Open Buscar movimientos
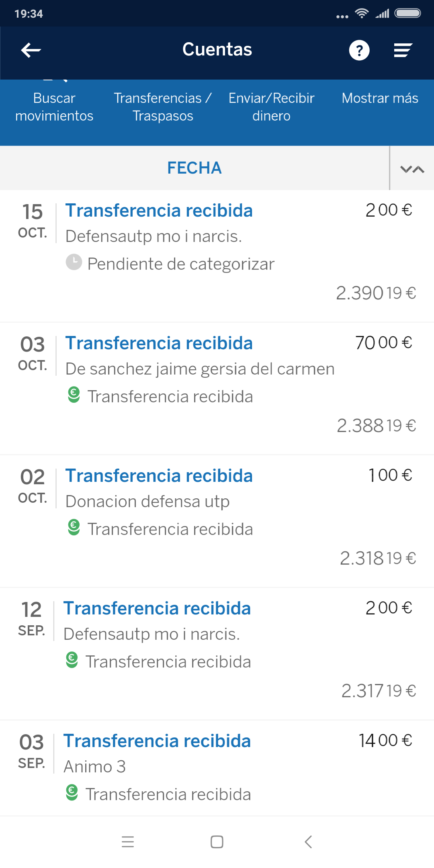 coord(54,107)
